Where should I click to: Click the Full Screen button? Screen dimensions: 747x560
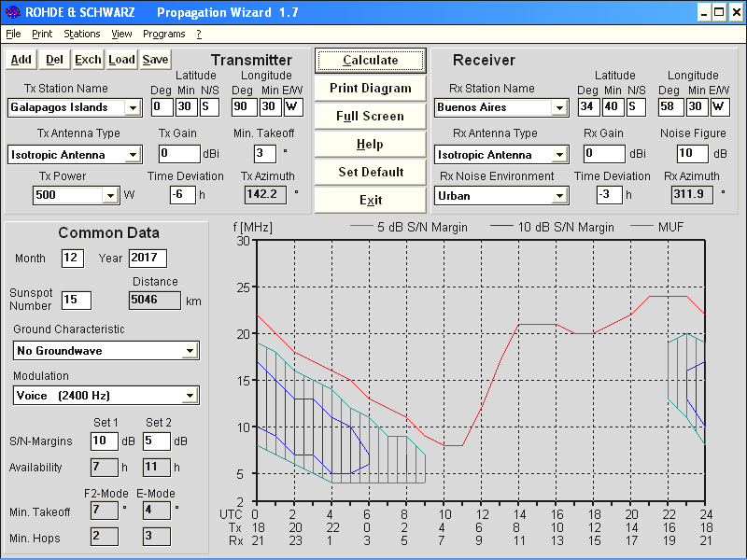point(370,116)
